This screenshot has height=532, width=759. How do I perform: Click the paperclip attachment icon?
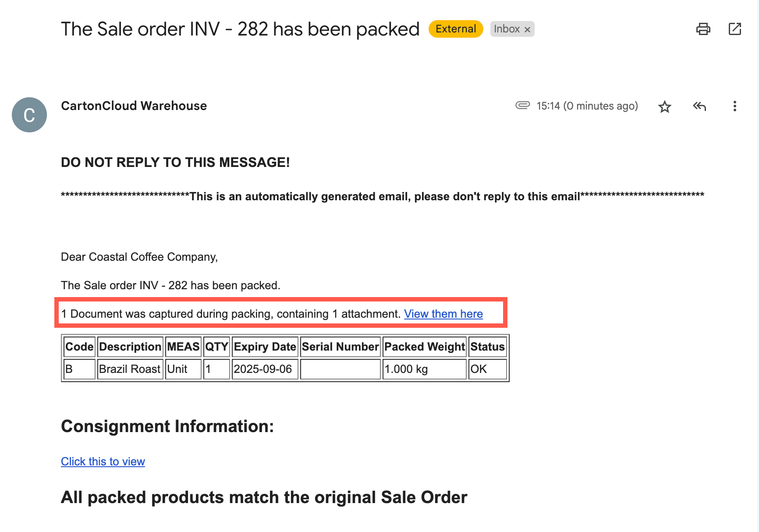(x=522, y=105)
